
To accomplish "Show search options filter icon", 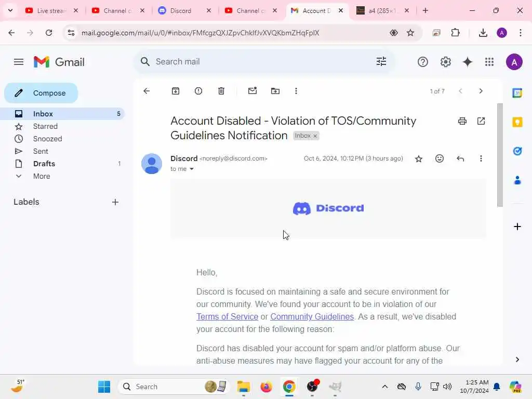I will coord(381,61).
